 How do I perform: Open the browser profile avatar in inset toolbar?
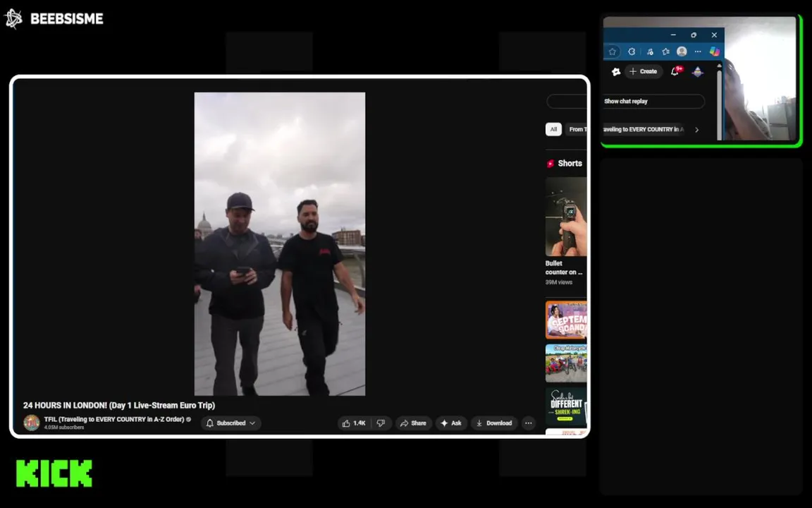tap(682, 52)
